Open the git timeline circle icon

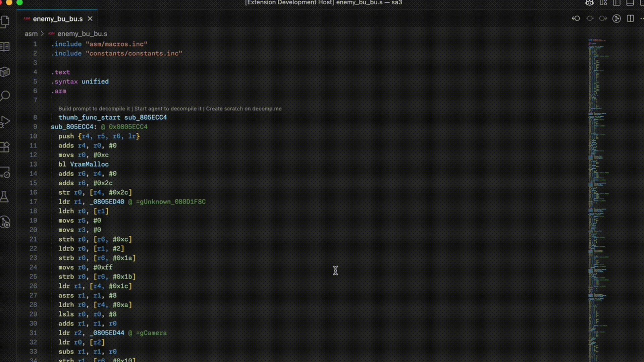616,19
